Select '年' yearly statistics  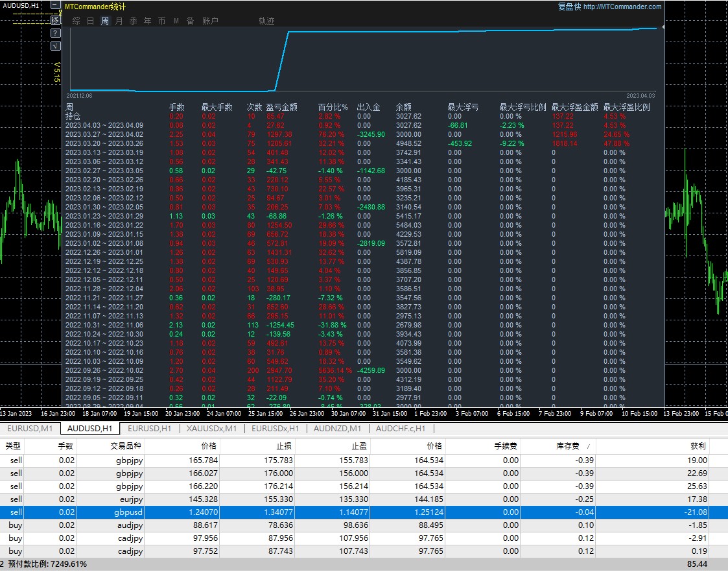point(148,21)
